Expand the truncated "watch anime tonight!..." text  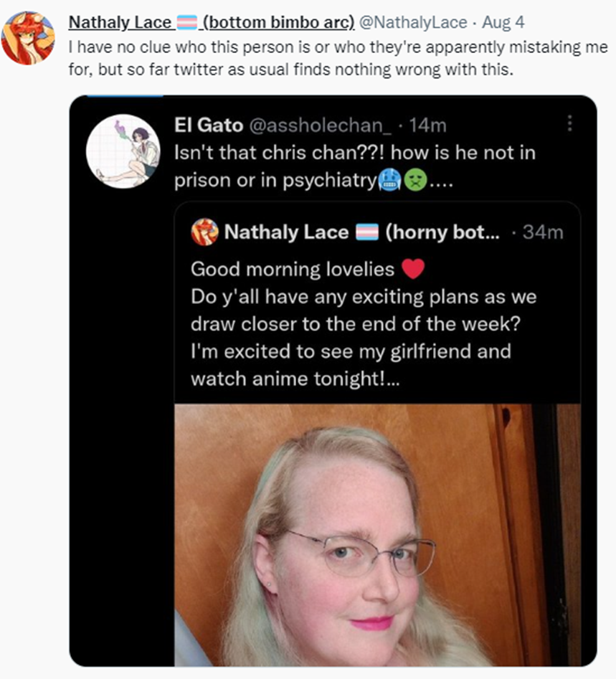pos(295,379)
